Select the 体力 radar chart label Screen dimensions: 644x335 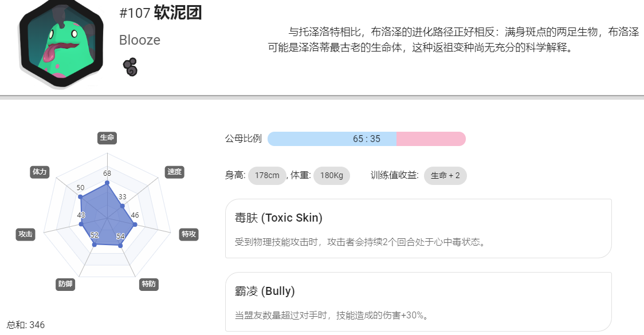[x=40, y=172]
